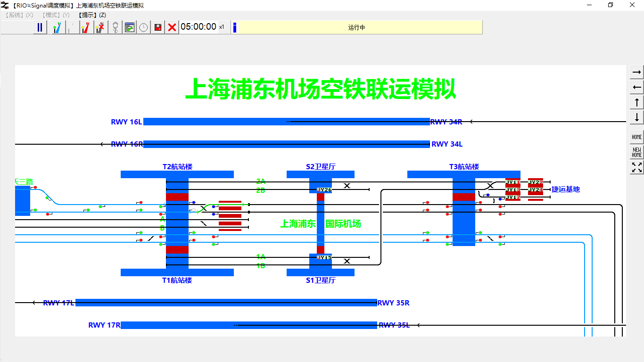Pan the view right using the right arrow
Viewport: 644px width, 362px height.
(636, 72)
